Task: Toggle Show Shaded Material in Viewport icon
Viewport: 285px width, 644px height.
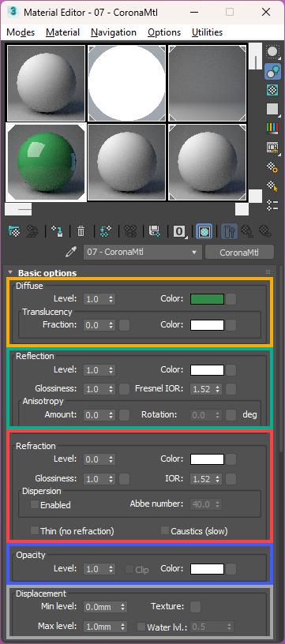Action: 204,232
